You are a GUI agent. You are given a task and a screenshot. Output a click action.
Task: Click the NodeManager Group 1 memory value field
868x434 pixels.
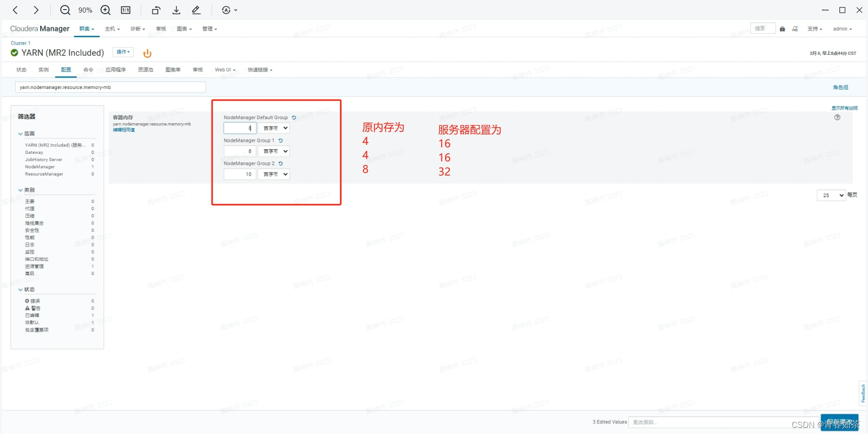[x=240, y=151]
